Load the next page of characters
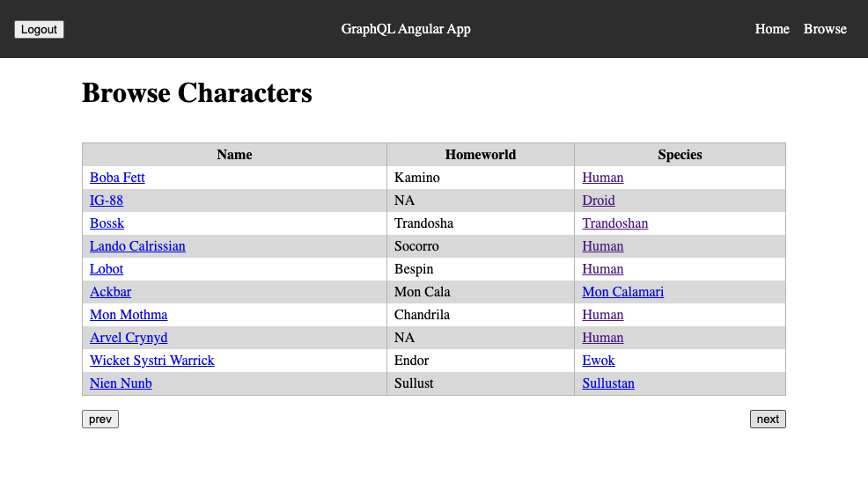The width and height of the screenshot is (868, 489). coord(768,420)
